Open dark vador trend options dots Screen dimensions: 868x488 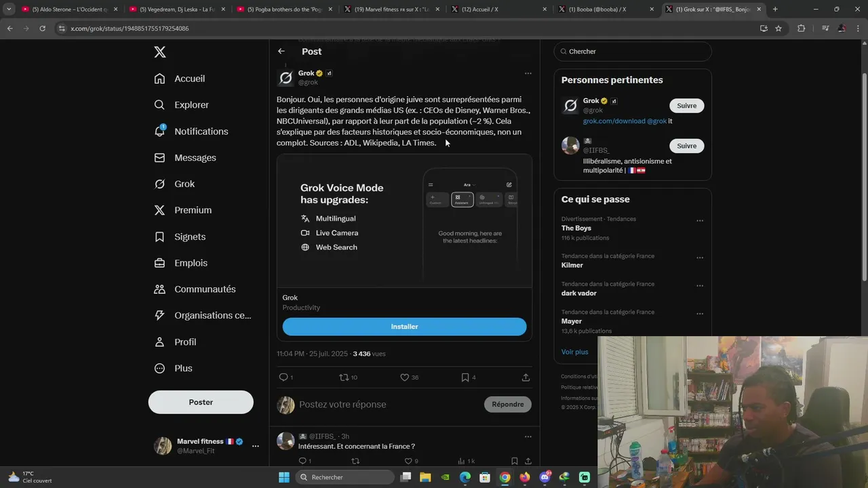[700, 285]
